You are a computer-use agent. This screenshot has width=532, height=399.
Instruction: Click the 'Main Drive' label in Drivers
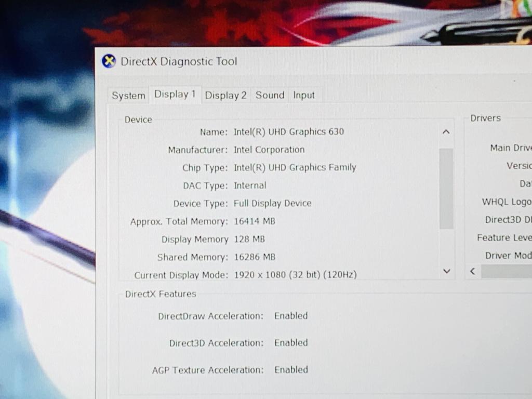511,148
